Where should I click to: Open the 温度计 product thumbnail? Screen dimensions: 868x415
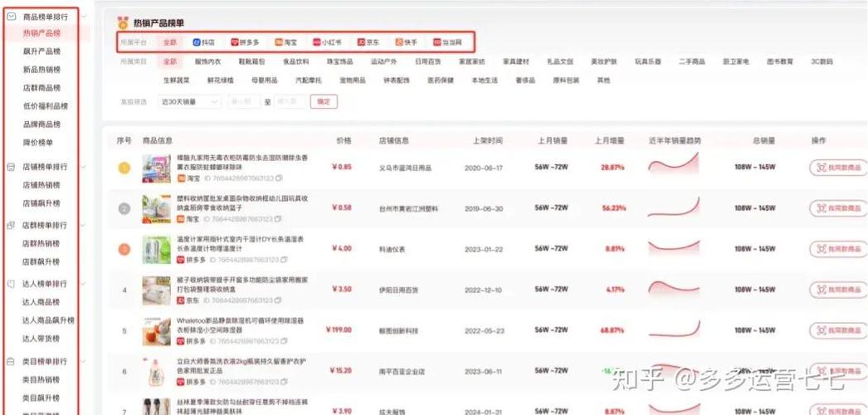click(157, 250)
